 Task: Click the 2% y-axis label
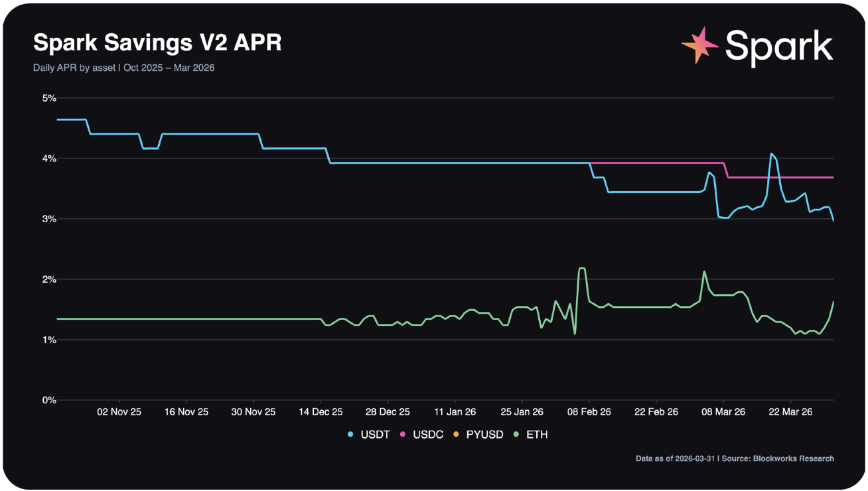click(50, 279)
